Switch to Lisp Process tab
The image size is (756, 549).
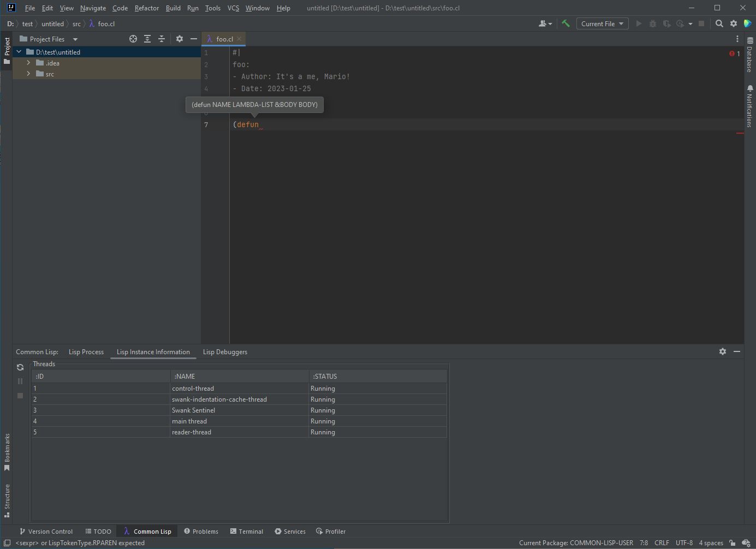tap(86, 352)
